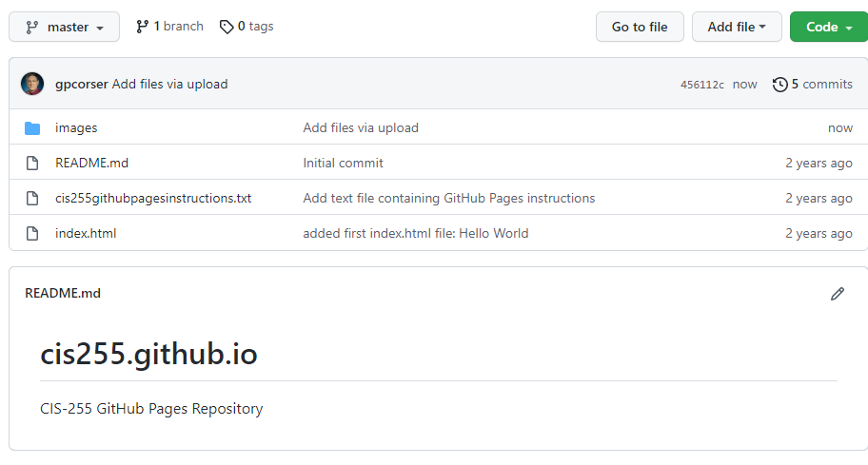Click the README.md file icon
This screenshot has width=868, height=465.
click(32, 163)
